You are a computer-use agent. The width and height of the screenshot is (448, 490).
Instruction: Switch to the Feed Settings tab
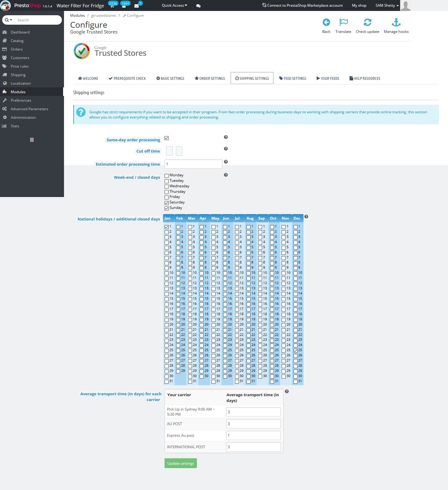(x=293, y=78)
